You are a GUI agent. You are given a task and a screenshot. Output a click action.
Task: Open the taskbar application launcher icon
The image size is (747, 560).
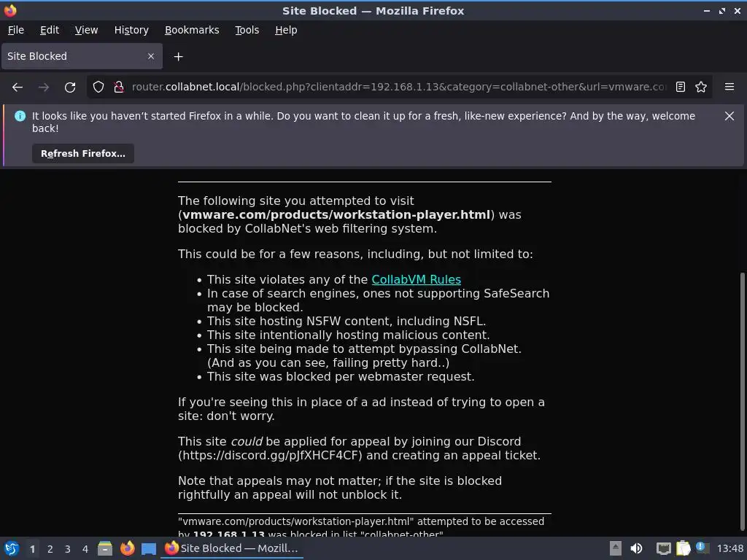click(12, 548)
